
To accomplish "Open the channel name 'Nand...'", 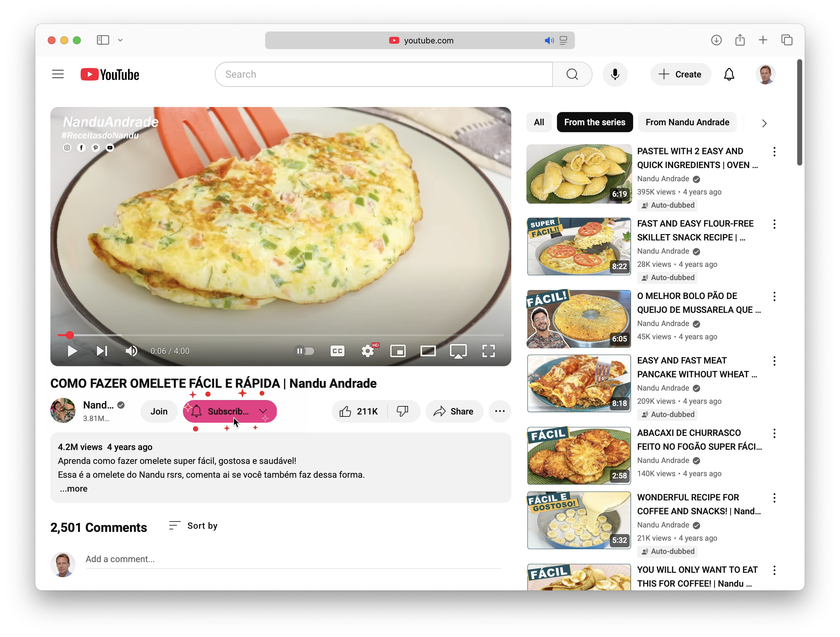I will pos(98,405).
